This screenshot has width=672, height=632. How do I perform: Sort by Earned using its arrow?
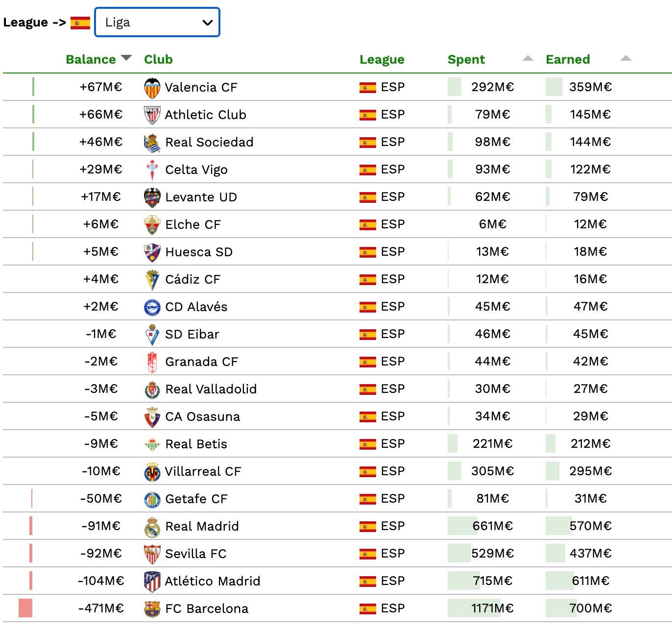pos(625,58)
